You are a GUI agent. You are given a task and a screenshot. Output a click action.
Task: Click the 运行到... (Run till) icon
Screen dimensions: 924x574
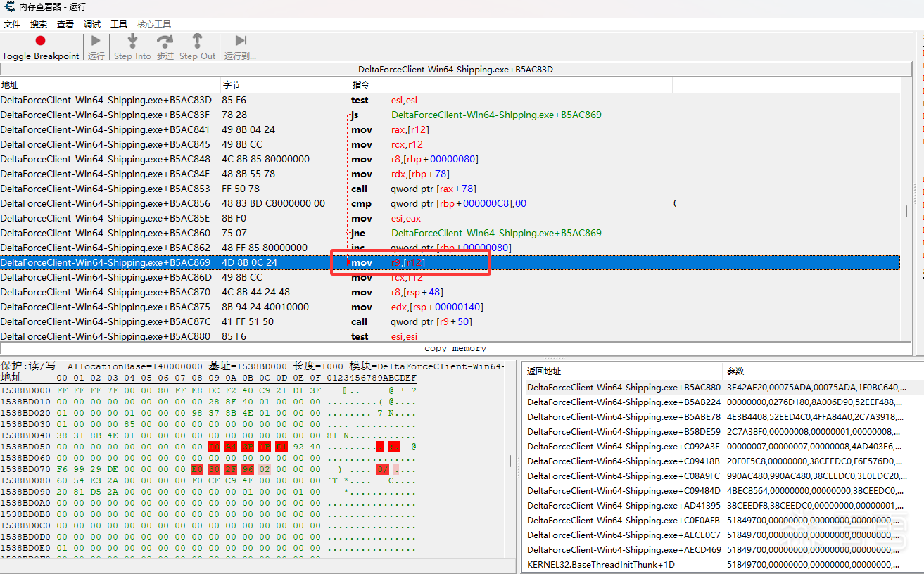pos(241,41)
